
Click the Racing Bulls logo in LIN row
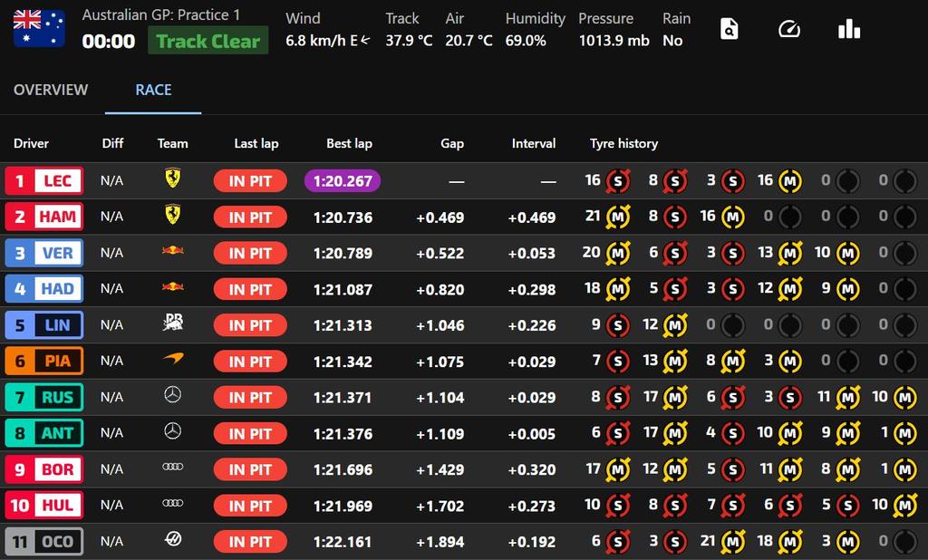point(173,323)
